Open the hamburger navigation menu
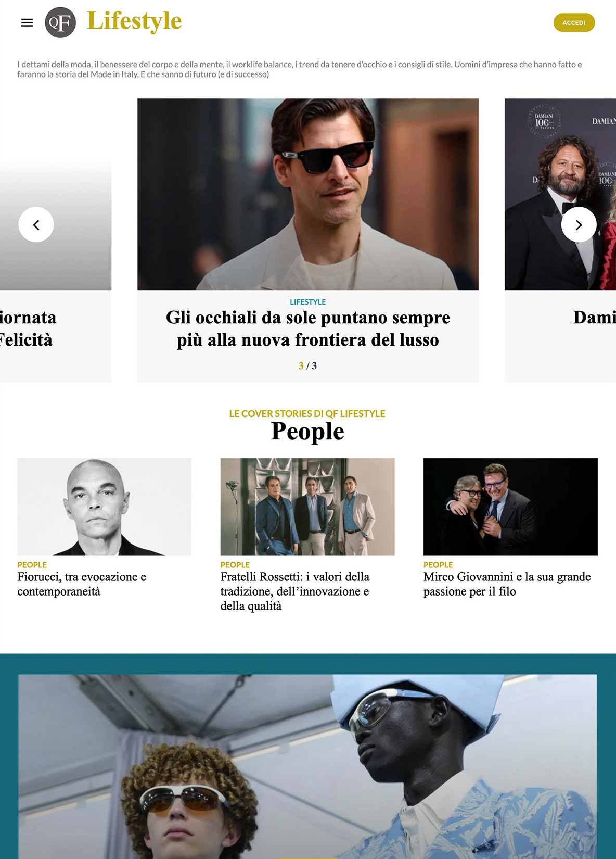The image size is (616, 859). tap(27, 22)
